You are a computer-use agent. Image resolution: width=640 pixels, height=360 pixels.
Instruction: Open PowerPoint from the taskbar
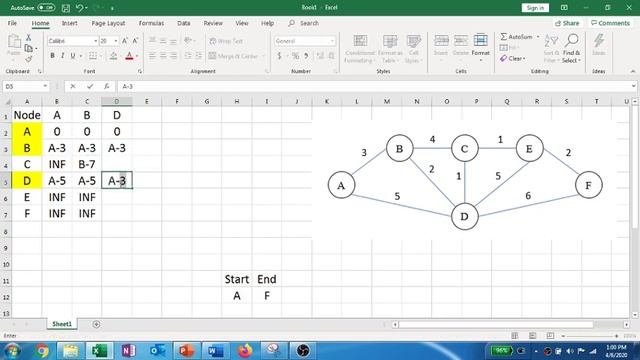tap(186, 351)
